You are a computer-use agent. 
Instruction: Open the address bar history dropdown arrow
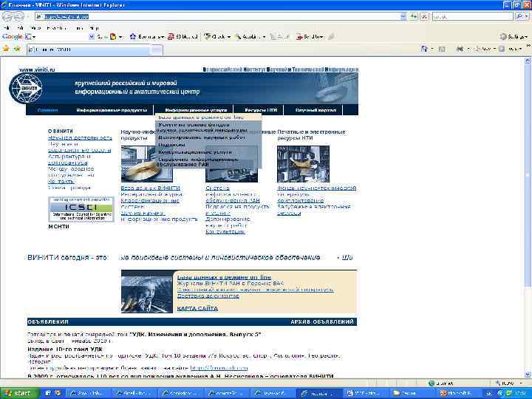403,16
